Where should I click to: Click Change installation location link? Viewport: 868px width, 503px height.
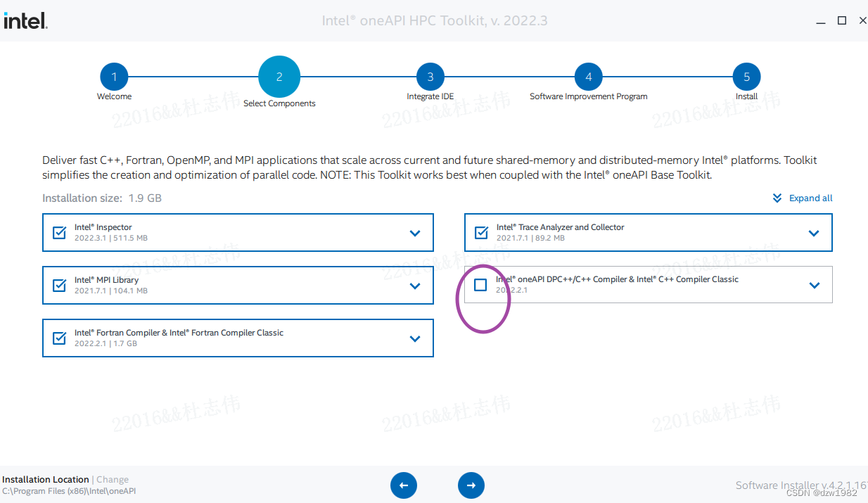click(x=113, y=480)
